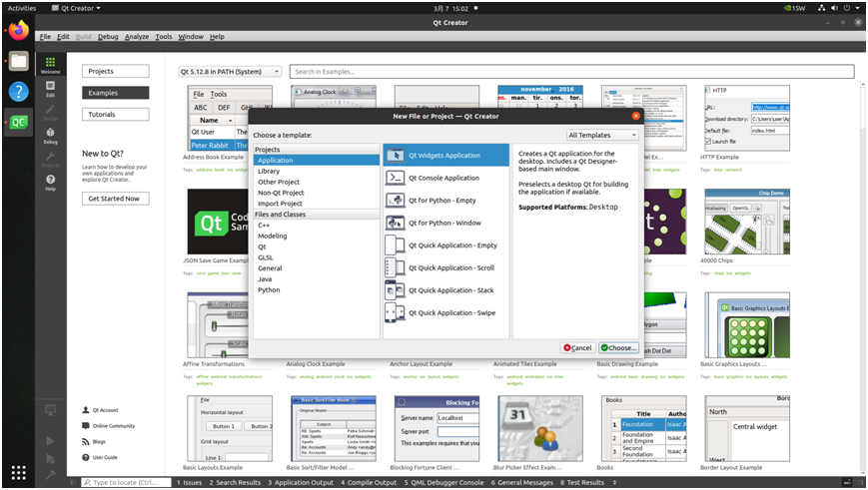
Task: Open the Edit mode in sidebar
Action: click(x=50, y=88)
